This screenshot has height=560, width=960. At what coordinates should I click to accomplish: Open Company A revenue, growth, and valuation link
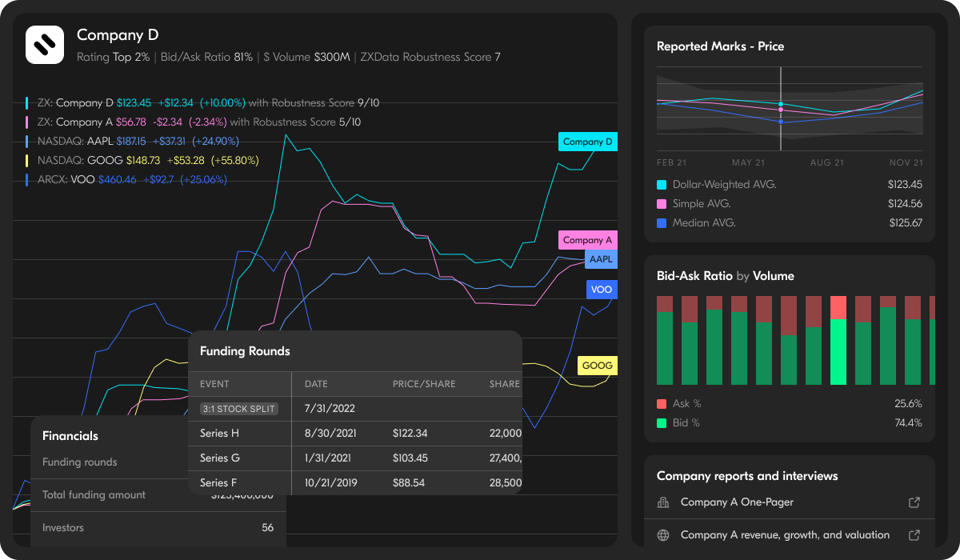[785, 535]
